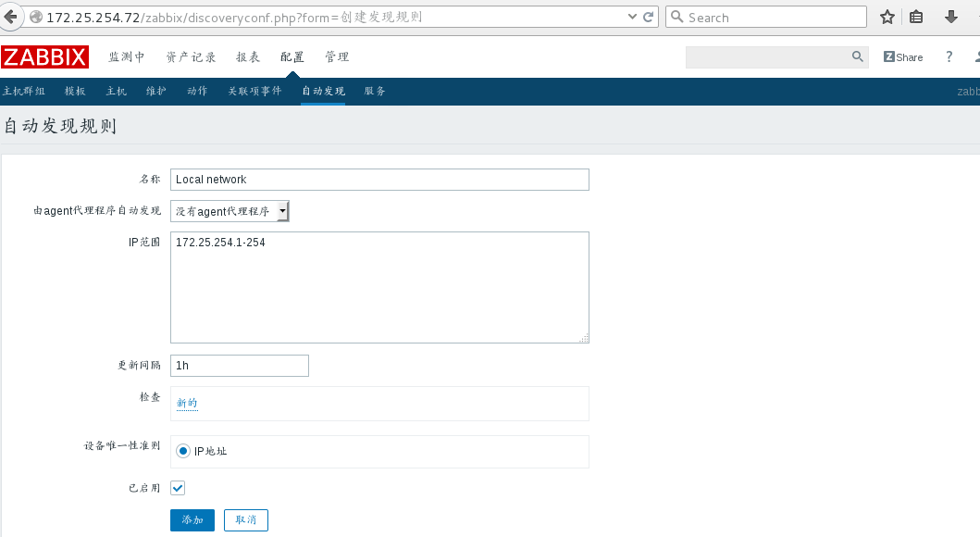Viewport: 980px width, 537px height.
Task: Open the help question mark icon
Action: click(949, 56)
